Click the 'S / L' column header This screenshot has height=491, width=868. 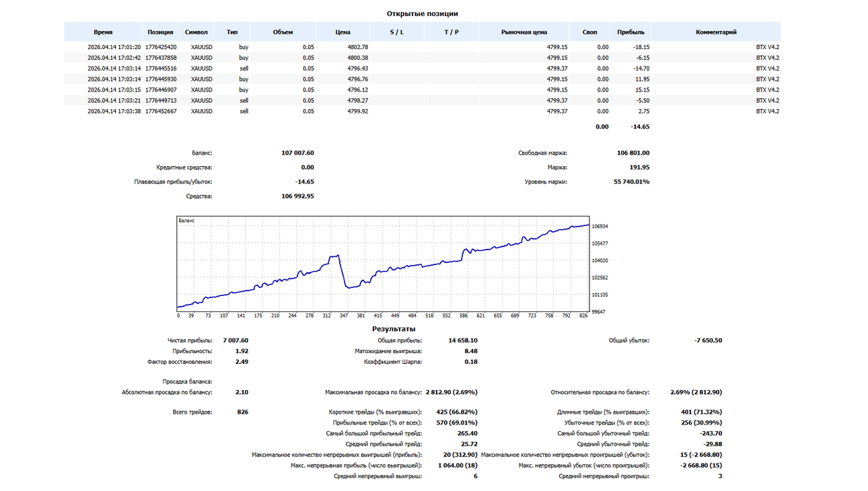[x=397, y=32]
